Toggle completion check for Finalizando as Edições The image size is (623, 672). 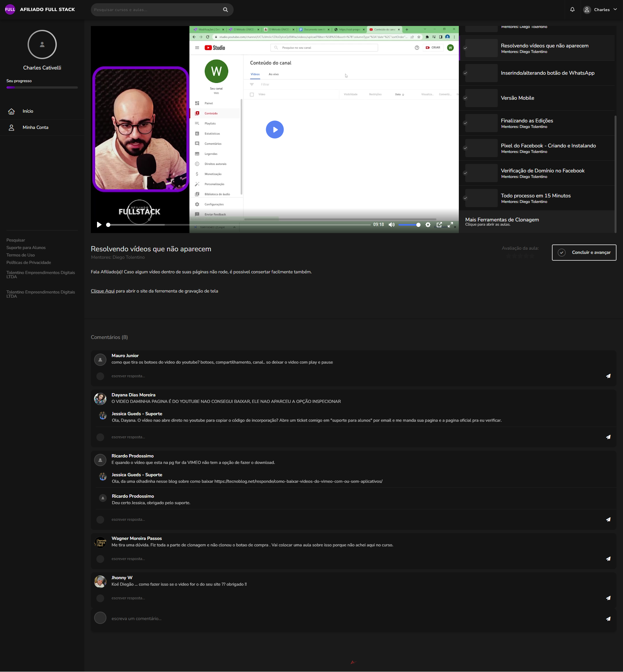pos(465,123)
